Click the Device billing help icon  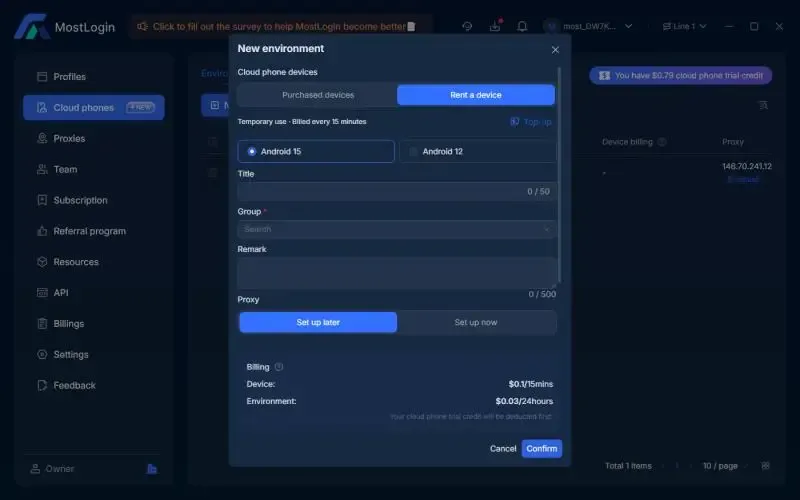[662, 142]
